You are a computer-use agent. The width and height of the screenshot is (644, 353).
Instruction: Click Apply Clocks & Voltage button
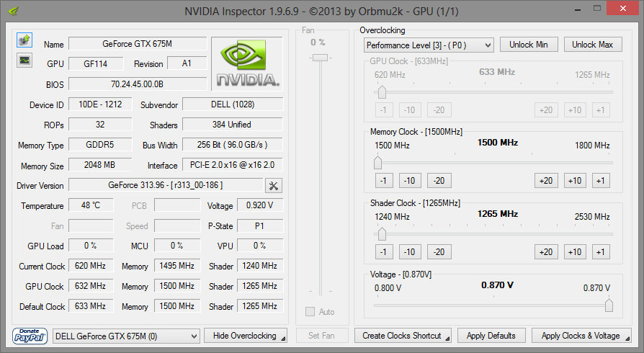click(x=581, y=336)
